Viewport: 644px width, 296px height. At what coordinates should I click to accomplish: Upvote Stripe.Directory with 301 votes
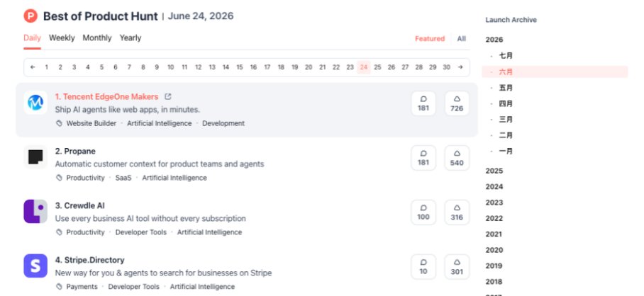point(457,267)
